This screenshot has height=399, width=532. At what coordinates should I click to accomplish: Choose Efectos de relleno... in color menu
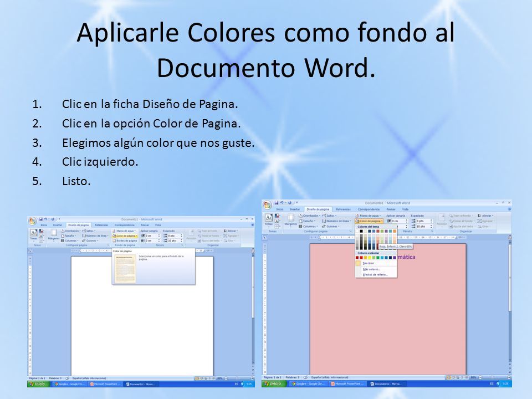(x=376, y=275)
